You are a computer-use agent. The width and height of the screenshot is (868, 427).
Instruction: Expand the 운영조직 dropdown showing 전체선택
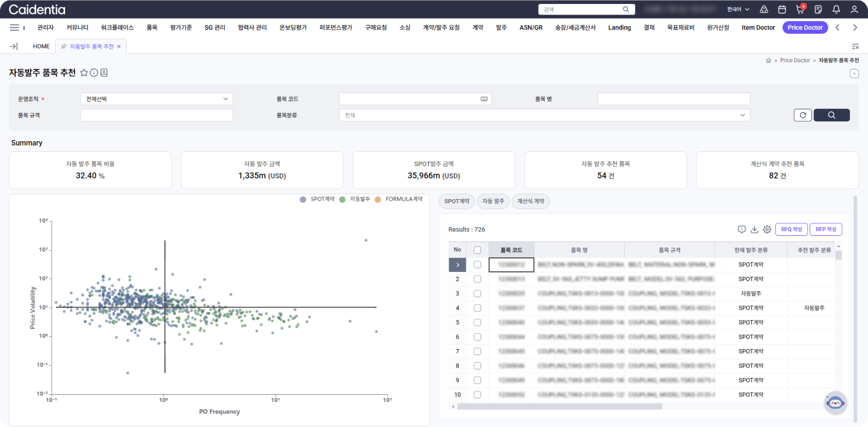click(156, 99)
